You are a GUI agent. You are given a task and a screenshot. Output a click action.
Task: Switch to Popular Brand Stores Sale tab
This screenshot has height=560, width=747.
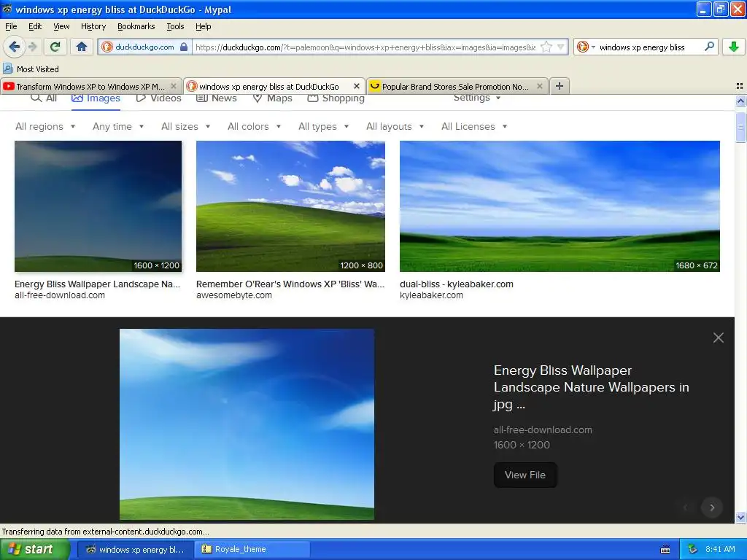pos(457,86)
